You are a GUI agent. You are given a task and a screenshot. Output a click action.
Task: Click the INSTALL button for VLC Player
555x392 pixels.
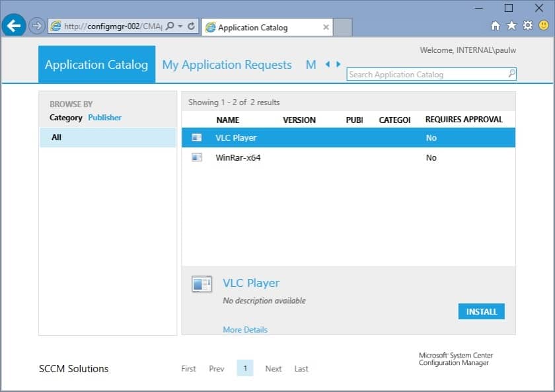[481, 311]
